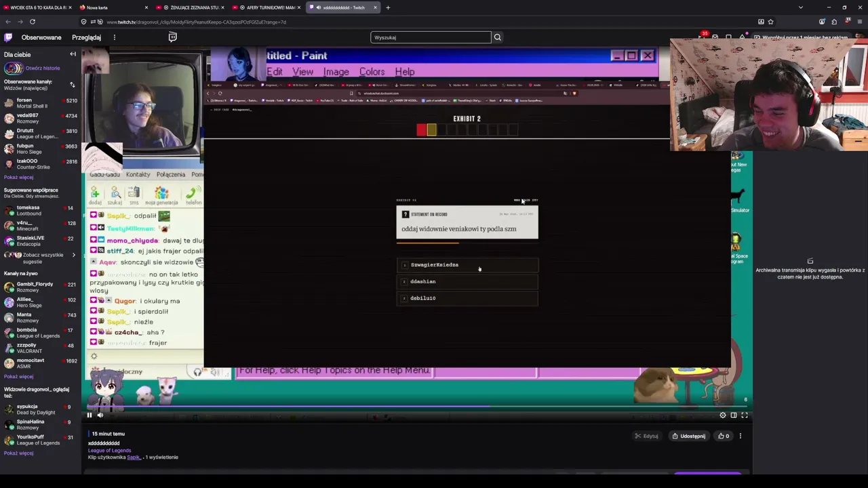Switch to AFERY TURNIEJOWE browser tab
This screenshot has width=868, height=488.
[267, 7]
